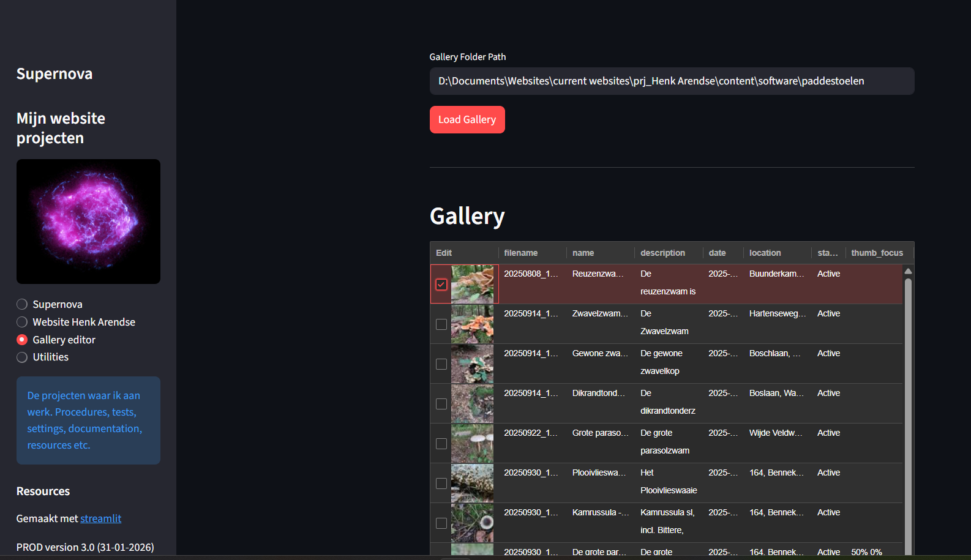Click the Plooivlieswaaier thumbnail image
Viewport: 971px width, 560px height.
tap(472, 483)
